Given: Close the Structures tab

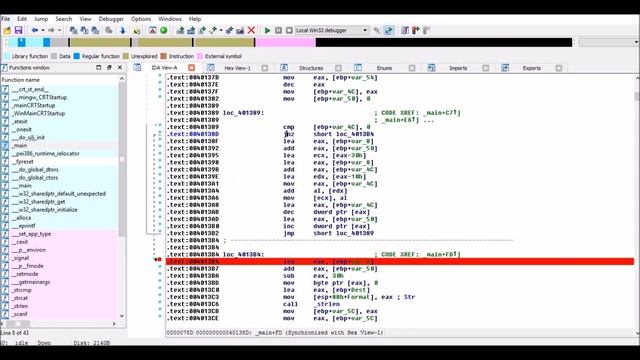Looking at the screenshot, I should [338, 68].
